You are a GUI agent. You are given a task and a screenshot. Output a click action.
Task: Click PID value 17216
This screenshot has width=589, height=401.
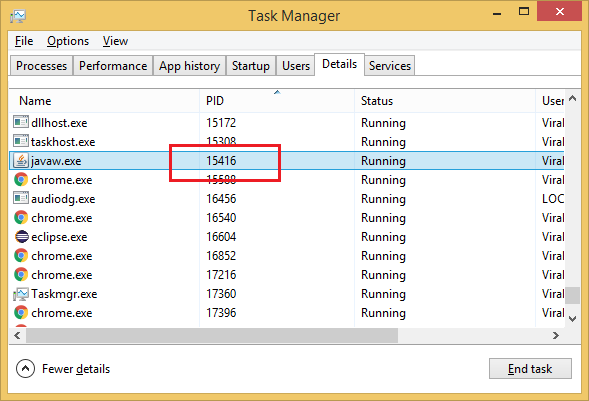tap(221, 275)
